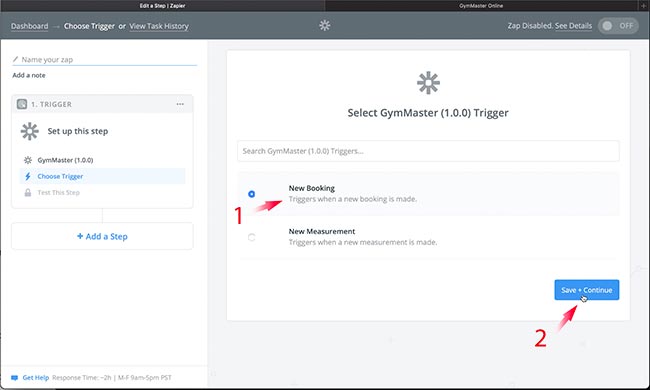Viewport: 650px width, 390px height.
Task: Click the trigger step icon next to 1. TRIGGER
Action: click(x=22, y=104)
